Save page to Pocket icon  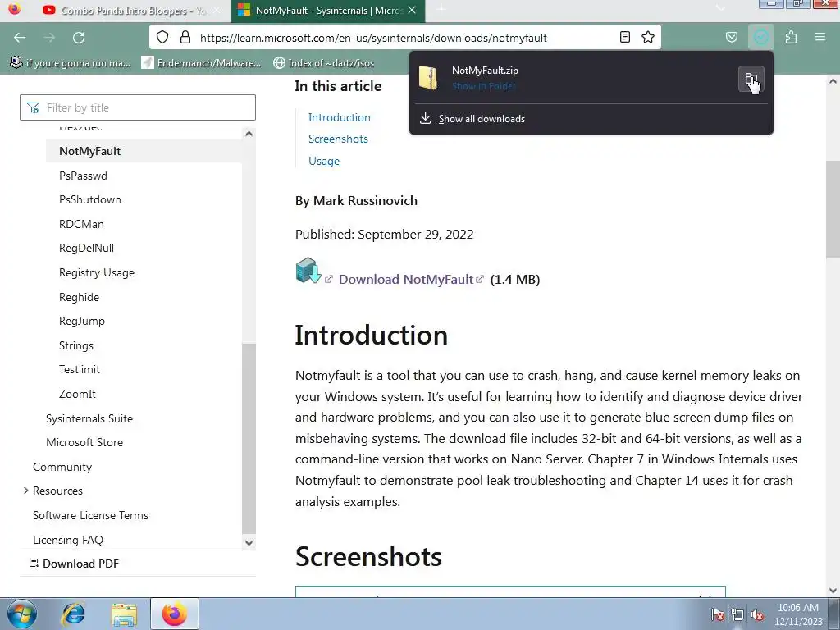tap(731, 37)
